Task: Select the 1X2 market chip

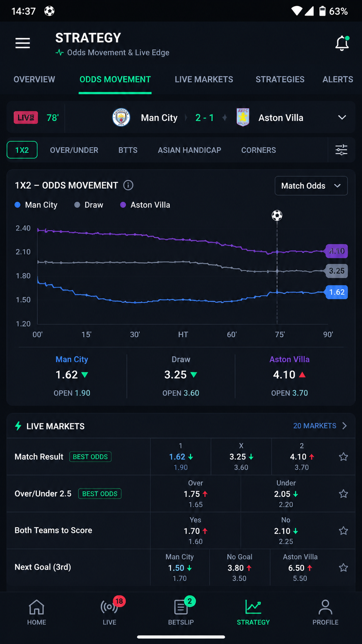Action: pyautogui.click(x=22, y=150)
